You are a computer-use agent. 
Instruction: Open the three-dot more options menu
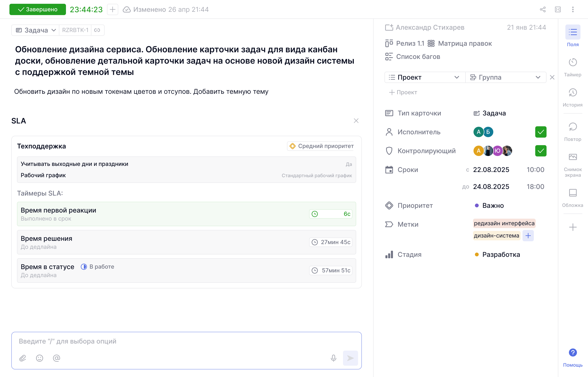point(573,10)
